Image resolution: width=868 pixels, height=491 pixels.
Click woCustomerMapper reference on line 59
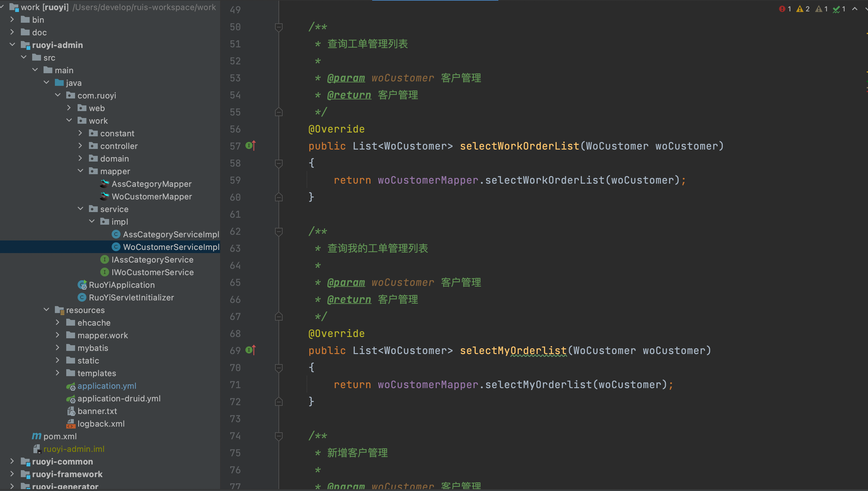click(428, 180)
